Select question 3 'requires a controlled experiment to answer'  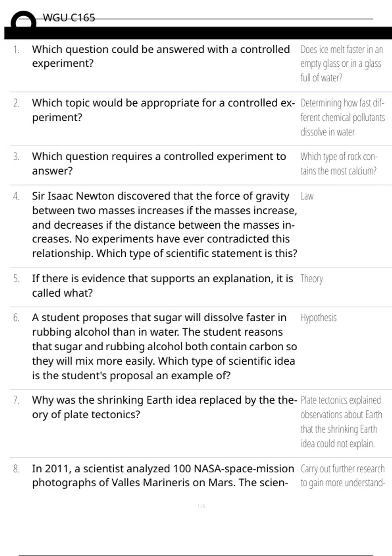pos(159,164)
